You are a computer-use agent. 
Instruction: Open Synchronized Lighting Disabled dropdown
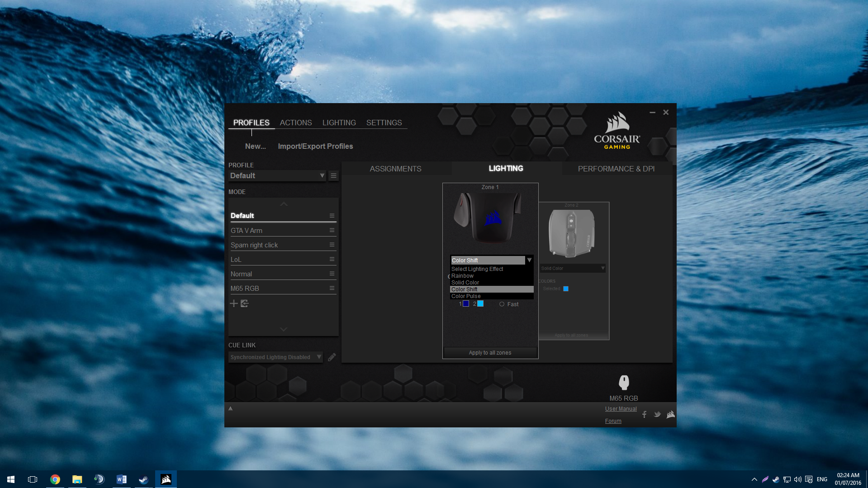tap(275, 357)
